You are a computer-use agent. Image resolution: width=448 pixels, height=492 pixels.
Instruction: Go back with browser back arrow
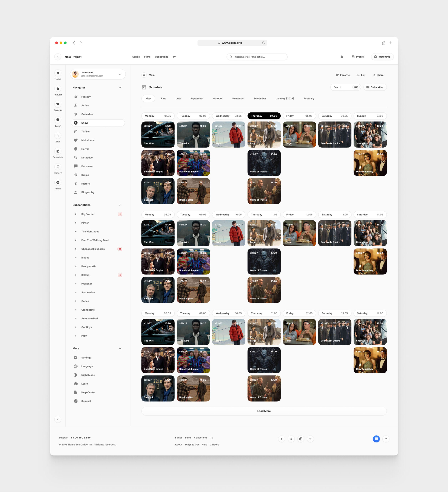coord(74,43)
